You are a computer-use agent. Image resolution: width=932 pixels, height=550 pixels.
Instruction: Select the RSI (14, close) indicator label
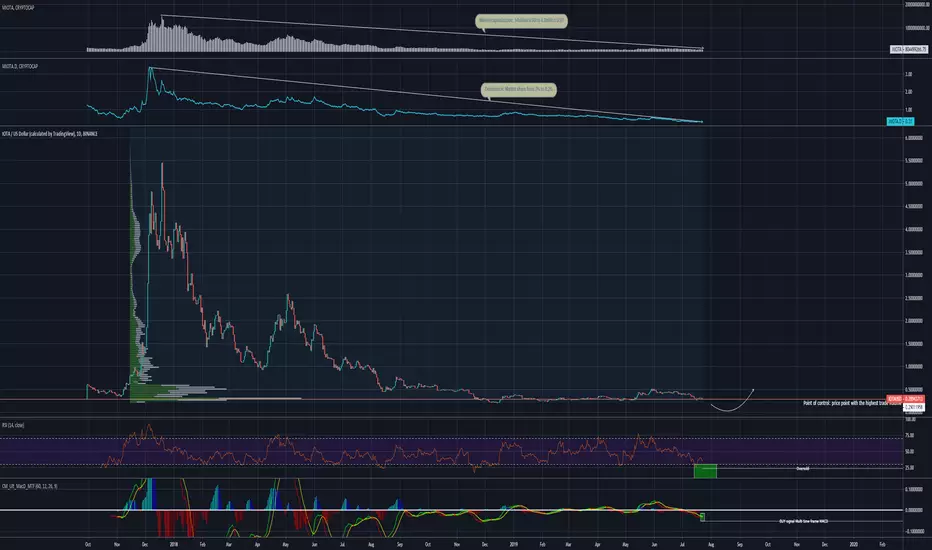point(12,425)
